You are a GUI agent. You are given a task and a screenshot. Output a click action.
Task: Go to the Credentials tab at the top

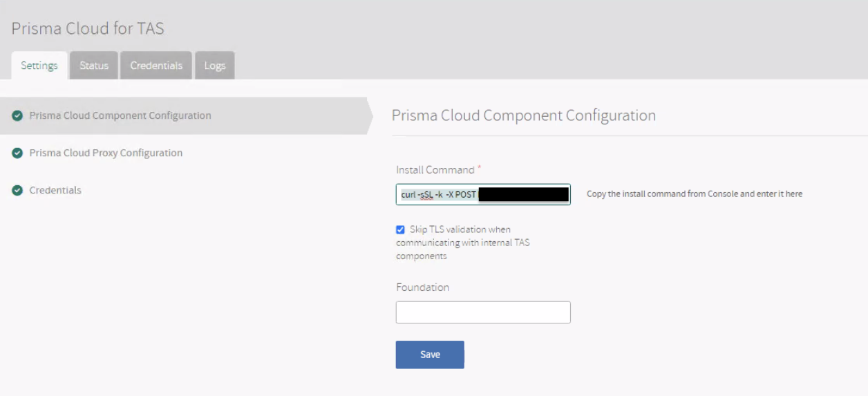156,66
